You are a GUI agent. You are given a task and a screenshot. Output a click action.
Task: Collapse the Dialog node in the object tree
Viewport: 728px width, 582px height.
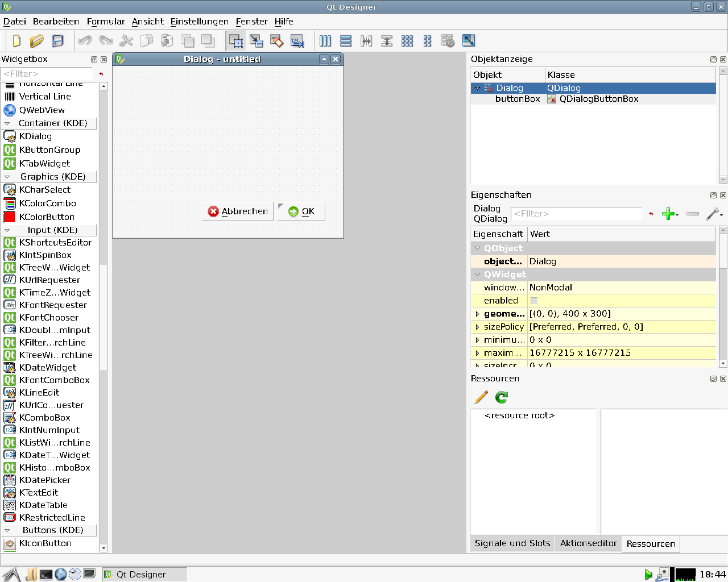(x=478, y=88)
